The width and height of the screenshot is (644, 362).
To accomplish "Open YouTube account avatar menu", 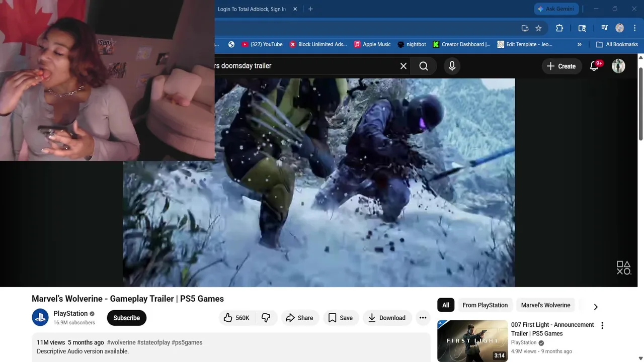I will tap(618, 66).
